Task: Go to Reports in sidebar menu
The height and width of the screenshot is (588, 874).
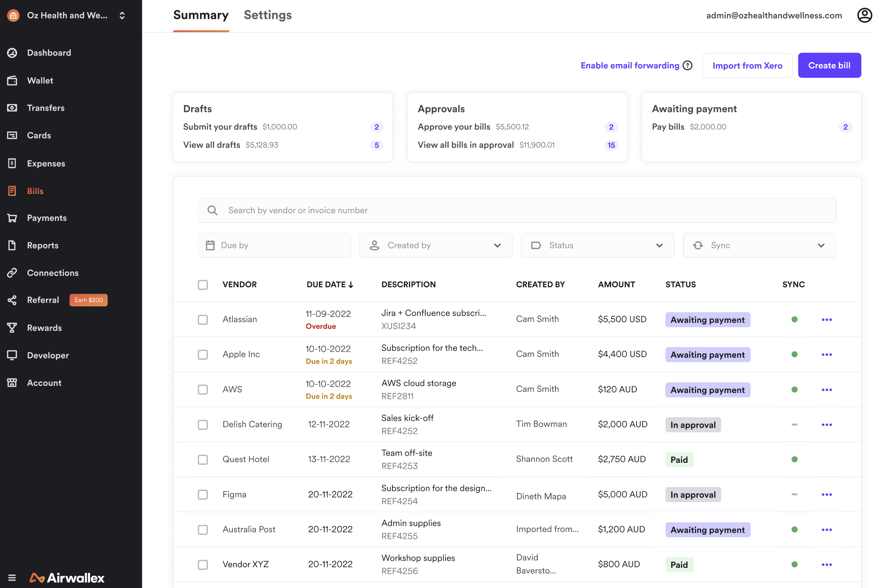Action: (43, 245)
